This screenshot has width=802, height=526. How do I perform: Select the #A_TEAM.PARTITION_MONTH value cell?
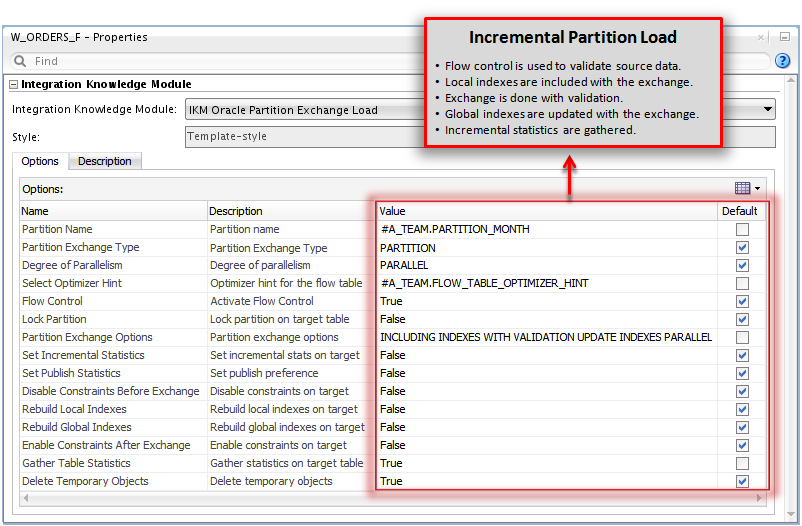[x=547, y=229]
